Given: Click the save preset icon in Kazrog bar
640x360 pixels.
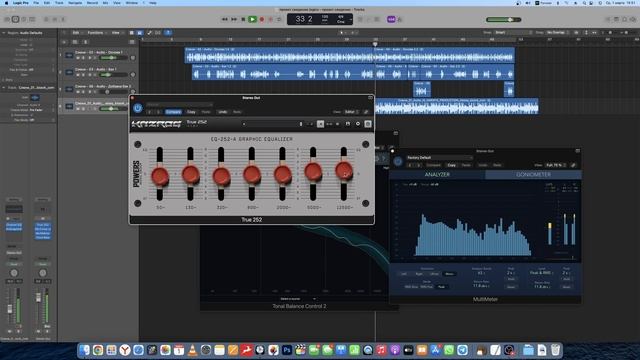Looking at the screenshot, I should 348,124.
